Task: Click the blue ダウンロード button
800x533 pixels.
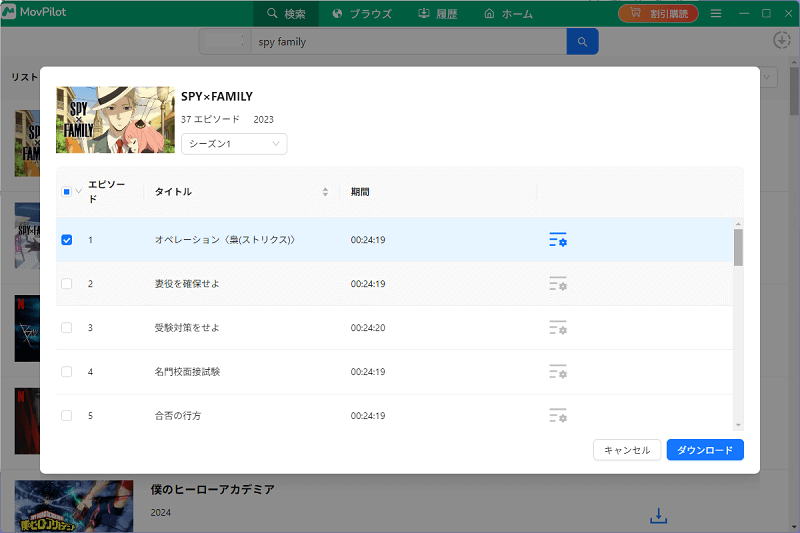Action: click(705, 450)
